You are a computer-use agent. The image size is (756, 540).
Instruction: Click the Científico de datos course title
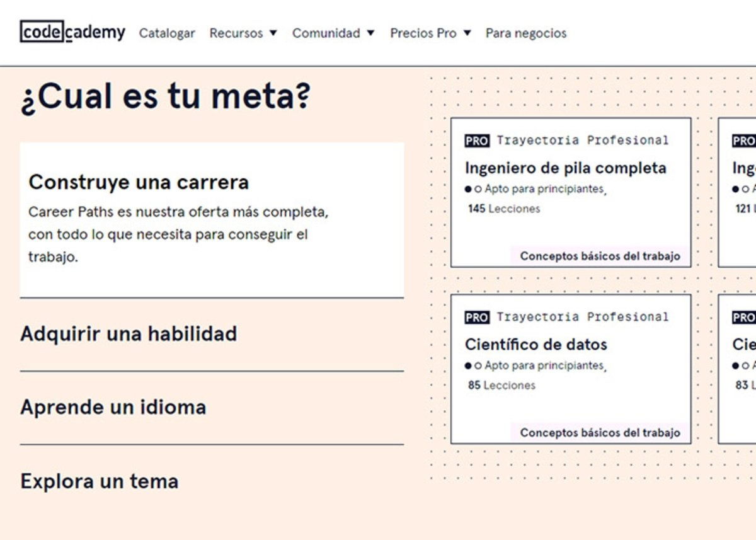pyautogui.click(x=536, y=344)
